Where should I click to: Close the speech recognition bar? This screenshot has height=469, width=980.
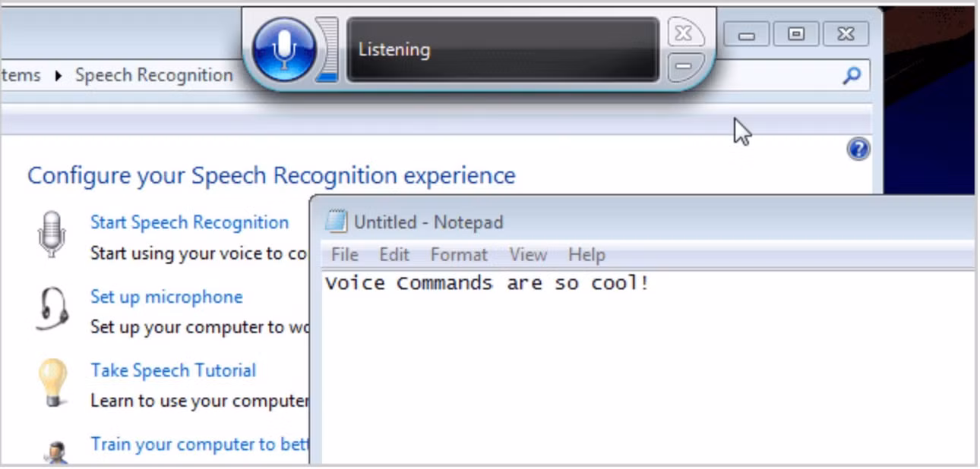[x=685, y=33]
